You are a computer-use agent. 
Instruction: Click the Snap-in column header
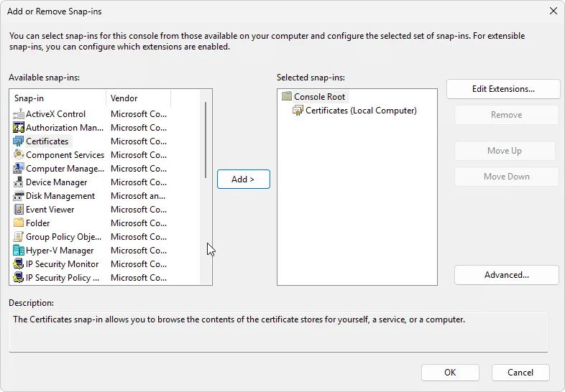coord(58,98)
